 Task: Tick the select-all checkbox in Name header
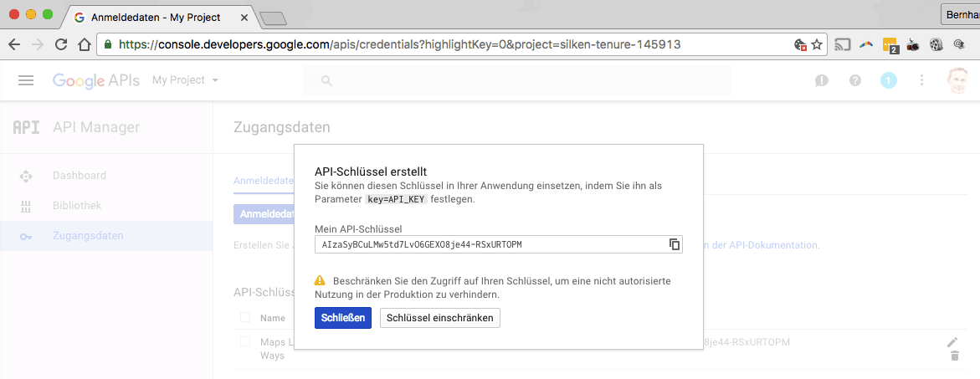[245, 317]
